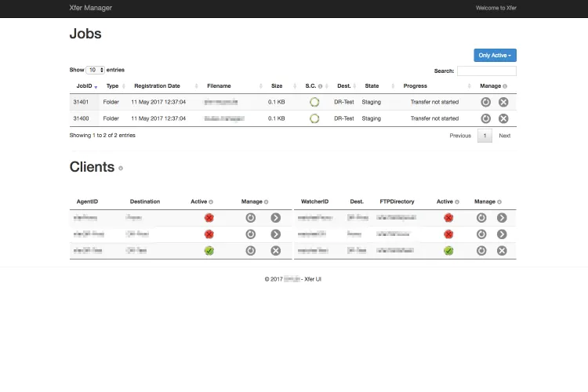The width and height of the screenshot is (588, 392).
Task: Restart the first watcher in the WatcherID table
Action: coord(481,218)
